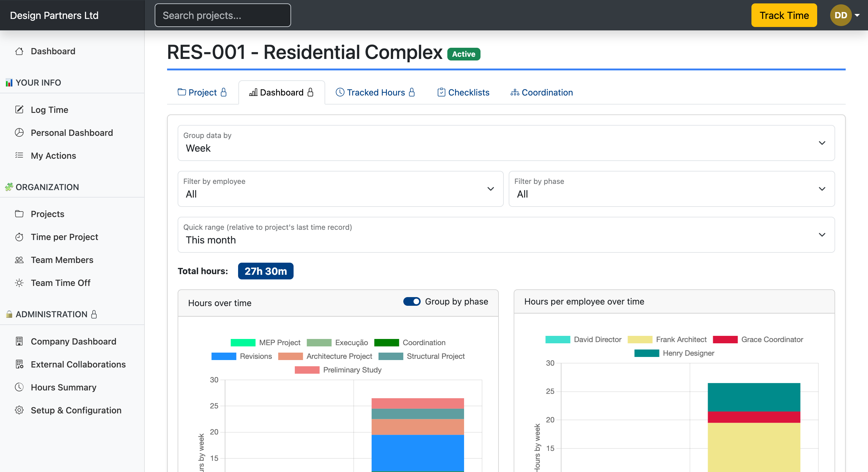Screen dimensions: 868x472
Task: Click the David Director legend swatch
Action: coord(558,340)
